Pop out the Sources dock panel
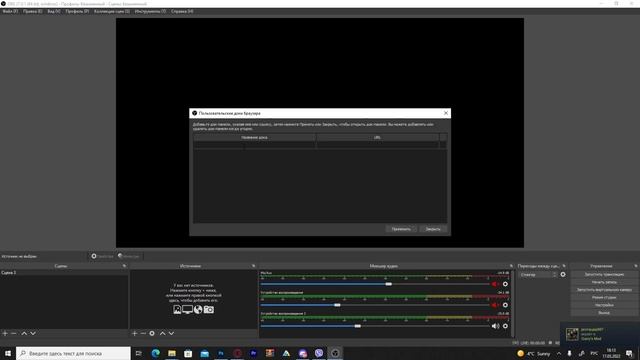640x360 pixels. click(253, 266)
